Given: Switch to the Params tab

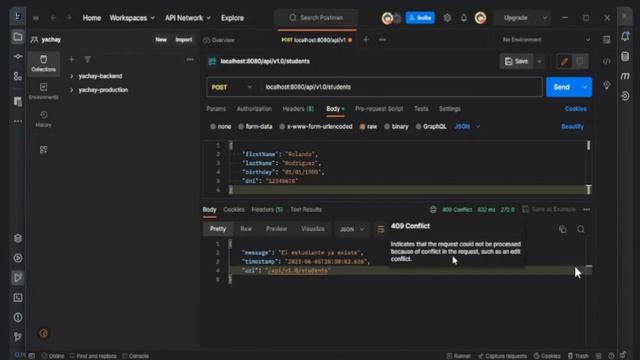Looking at the screenshot, I should tap(216, 109).
